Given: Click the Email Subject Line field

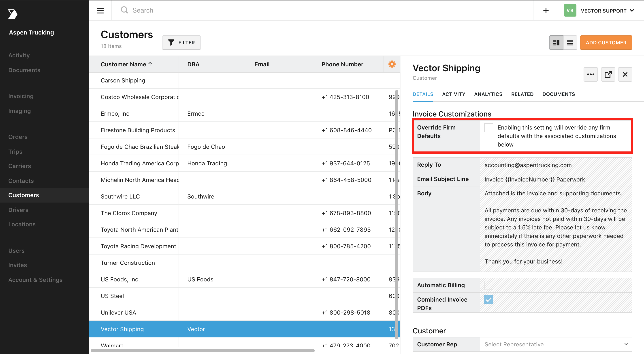Looking at the screenshot, I should click(x=556, y=179).
